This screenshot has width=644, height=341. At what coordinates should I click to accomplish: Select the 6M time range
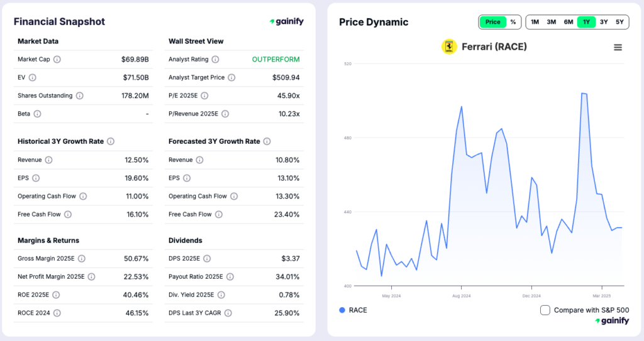point(569,22)
